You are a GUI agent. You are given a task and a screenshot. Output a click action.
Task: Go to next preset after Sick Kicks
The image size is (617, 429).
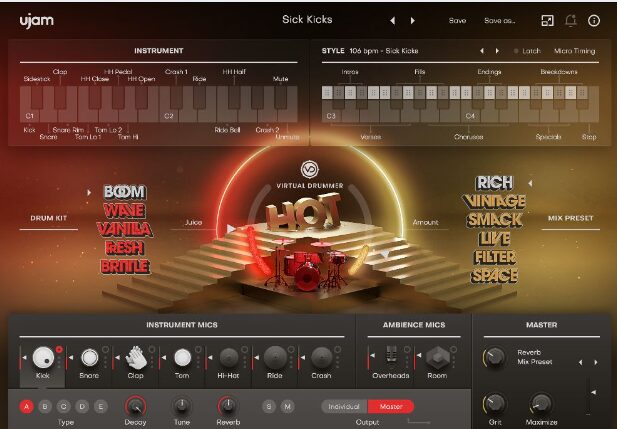point(414,20)
